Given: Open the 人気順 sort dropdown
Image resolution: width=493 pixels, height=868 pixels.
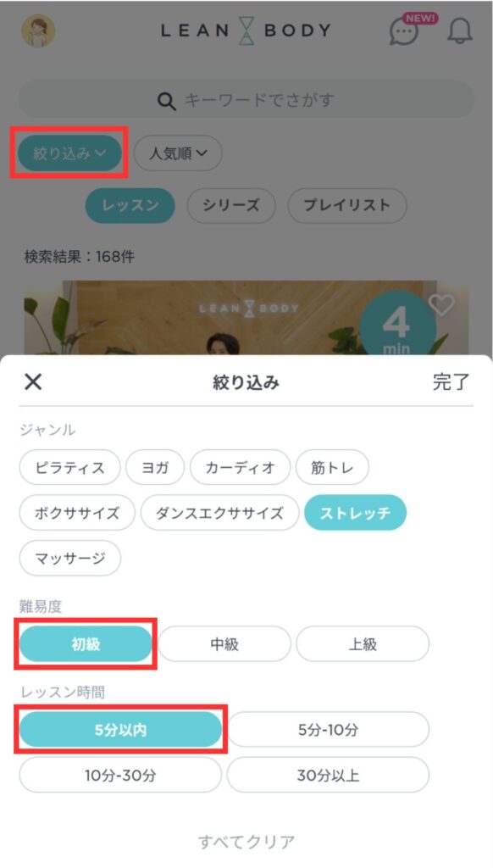Looking at the screenshot, I should click(x=178, y=153).
